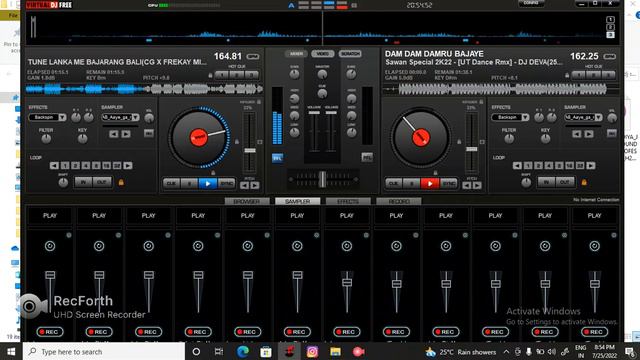Set loop OUT point on right deck
The width and height of the screenshot is (640, 360).
(565, 182)
